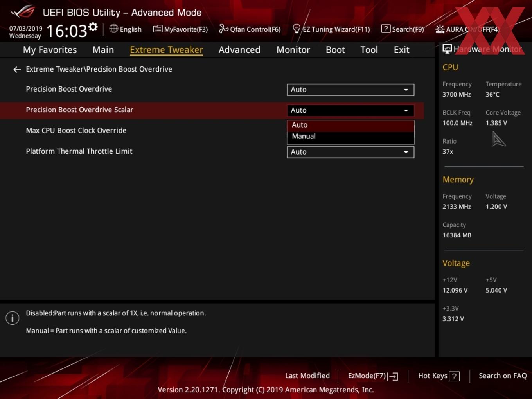Click the BCLK Freq value 100.0 MHz
The height and width of the screenshot is (399, 532).
click(x=457, y=123)
